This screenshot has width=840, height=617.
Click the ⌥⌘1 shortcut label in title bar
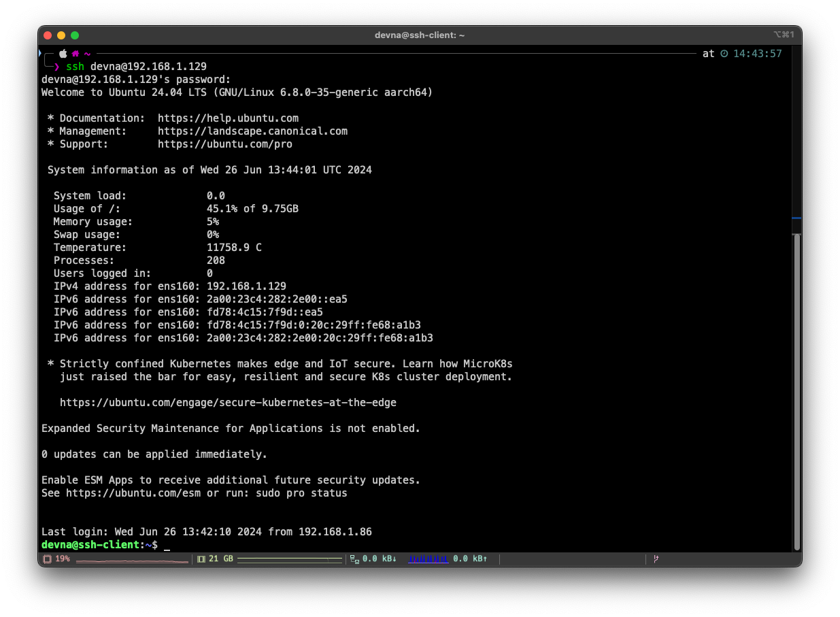[784, 35]
